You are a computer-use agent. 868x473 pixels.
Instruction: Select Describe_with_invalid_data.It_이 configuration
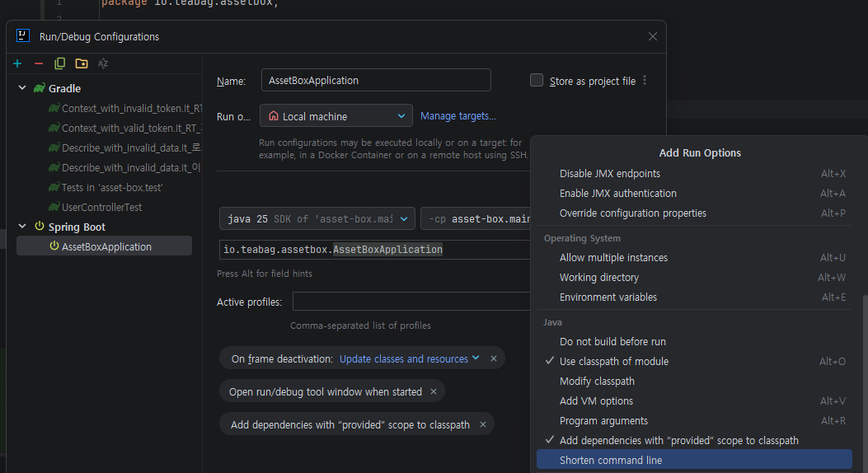tap(124, 167)
